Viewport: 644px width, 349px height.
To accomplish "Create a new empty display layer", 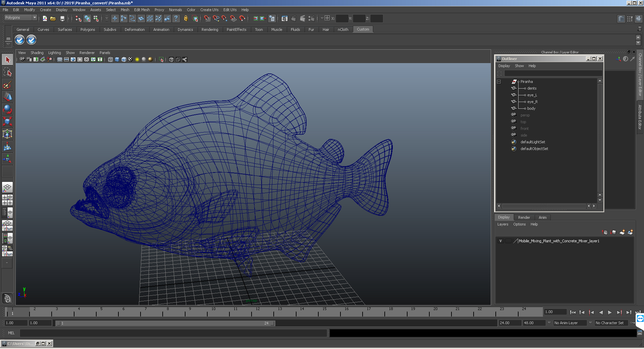I will point(622,232).
